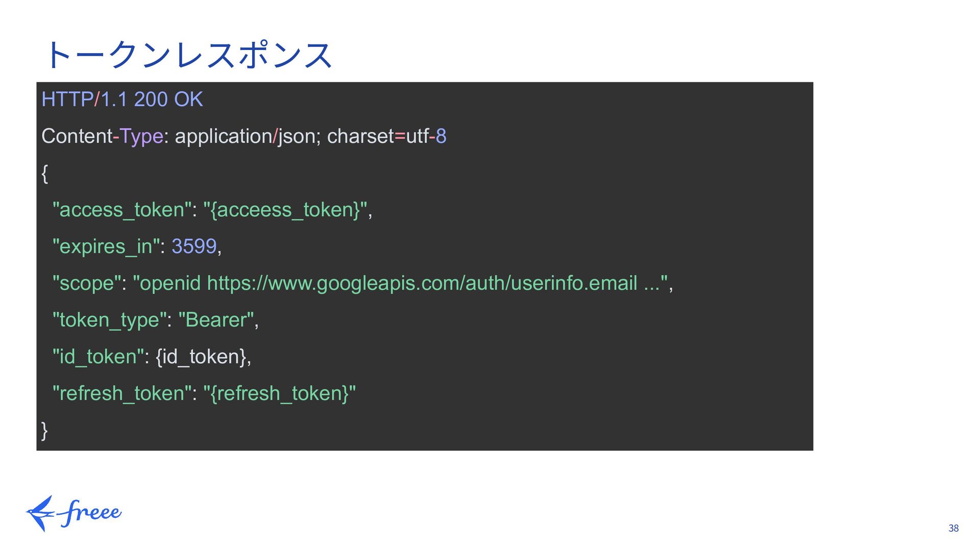This screenshot has width=980, height=551.
Task: Click the "{acceess_token}" value
Action: (285, 210)
